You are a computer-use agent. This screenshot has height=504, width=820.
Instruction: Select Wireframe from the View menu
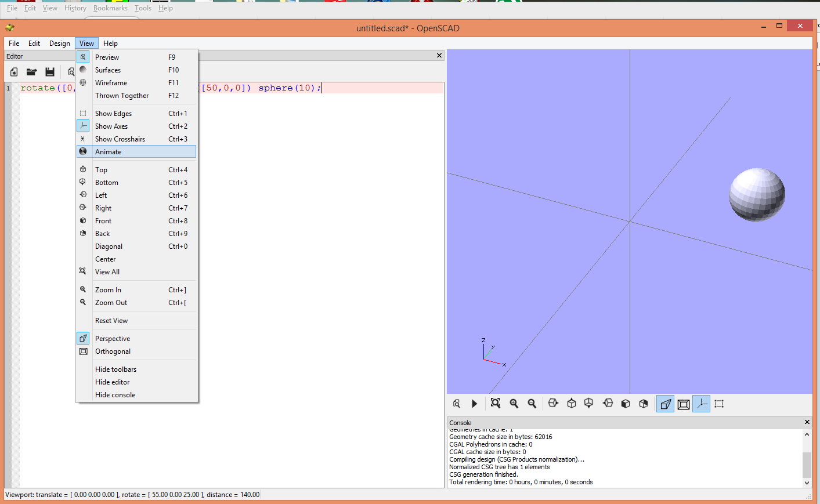111,82
